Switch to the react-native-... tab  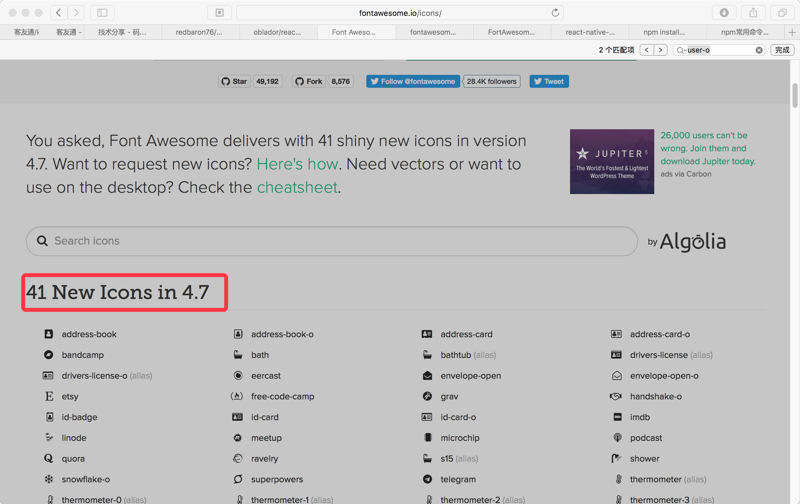coord(590,32)
